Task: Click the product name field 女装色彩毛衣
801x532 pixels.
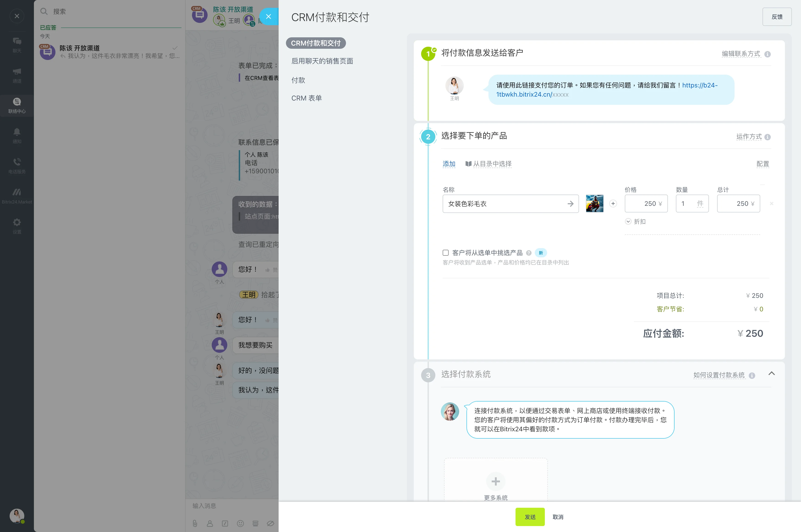Action: point(511,204)
